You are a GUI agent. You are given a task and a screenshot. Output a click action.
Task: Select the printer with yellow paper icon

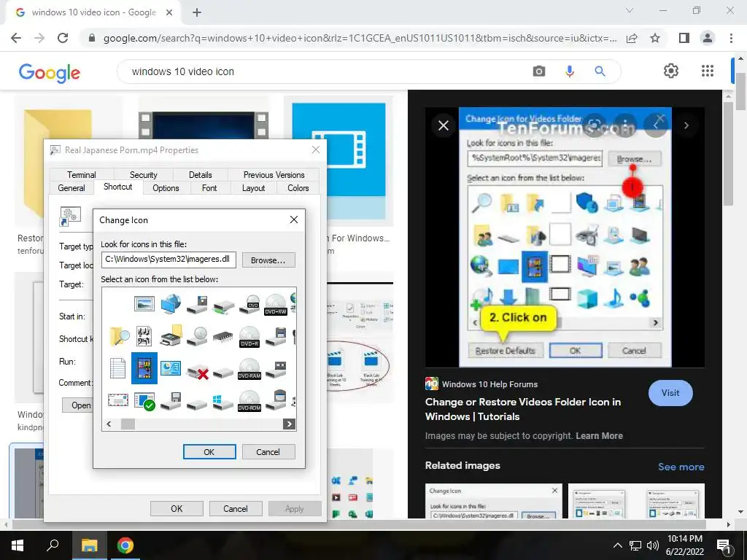click(x=171, y=335)
